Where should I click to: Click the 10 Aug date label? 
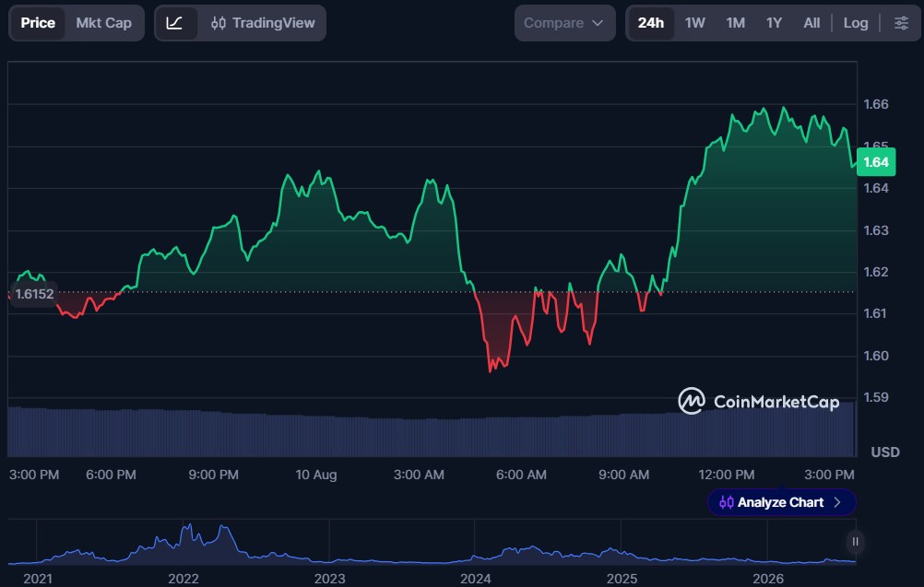(x=316, y=475)
